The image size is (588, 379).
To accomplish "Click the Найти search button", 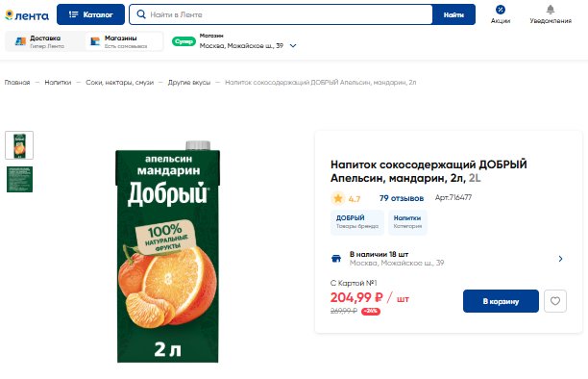I will click(453, 14).
